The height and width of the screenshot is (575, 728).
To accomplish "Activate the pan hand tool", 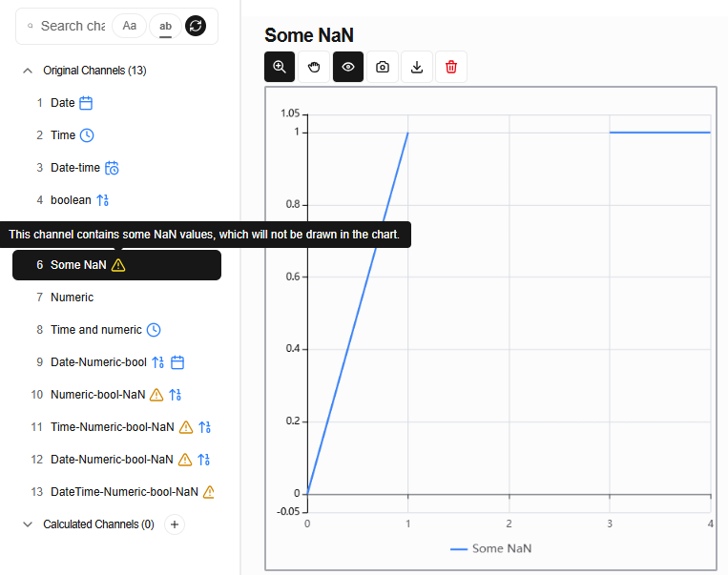I will point(314,67).
